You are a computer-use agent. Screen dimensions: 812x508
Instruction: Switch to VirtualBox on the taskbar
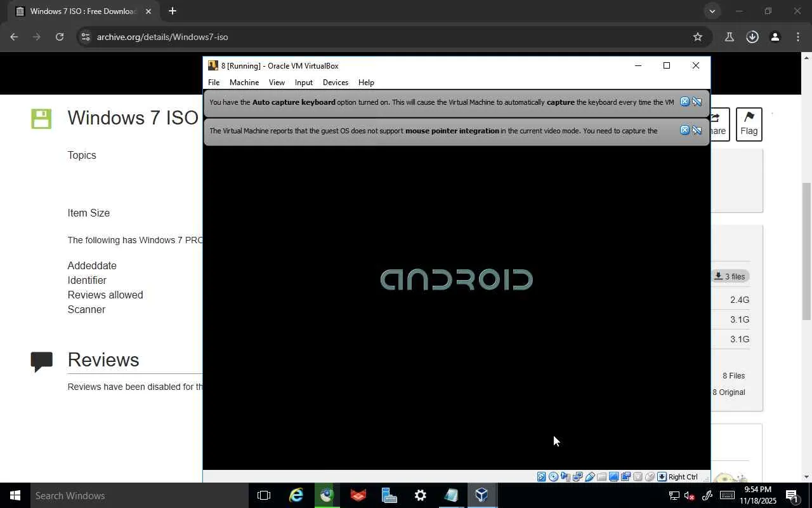click(x=482, y=495)
